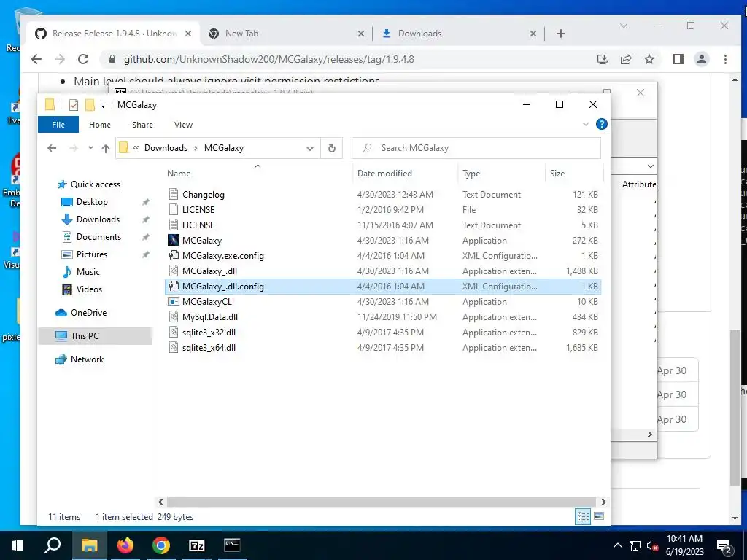
Task: Bookmark this page with the star icon
Action: point(649,59)
